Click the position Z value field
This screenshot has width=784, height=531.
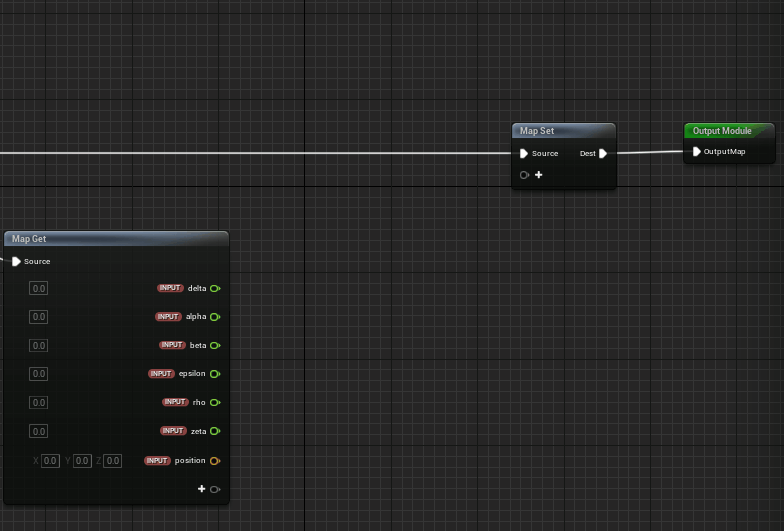[112, 461]
